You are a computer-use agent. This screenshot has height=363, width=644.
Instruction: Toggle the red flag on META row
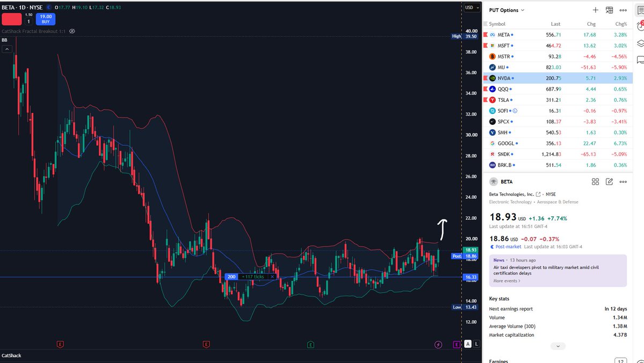pos(485,35)
